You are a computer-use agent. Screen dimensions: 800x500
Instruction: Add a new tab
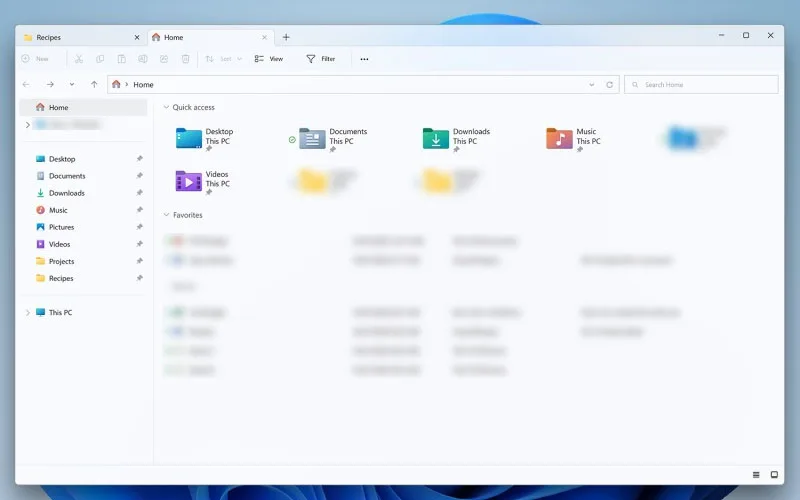(x=286, y=37)
